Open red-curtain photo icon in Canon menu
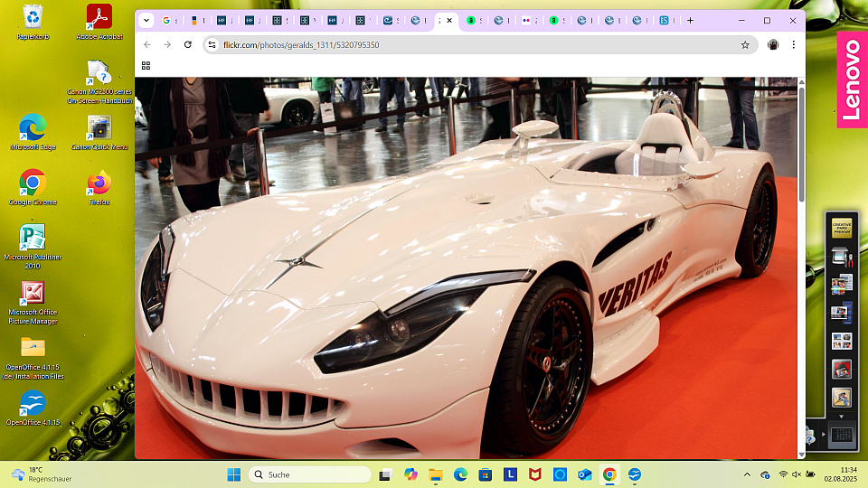 [x=842, y=369]
